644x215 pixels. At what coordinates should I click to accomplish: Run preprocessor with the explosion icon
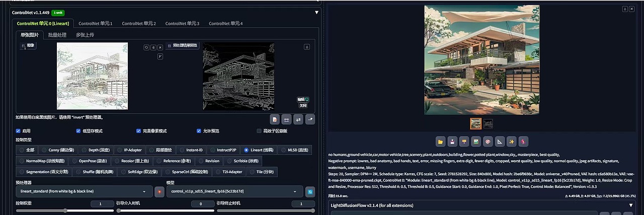(160, 191)
